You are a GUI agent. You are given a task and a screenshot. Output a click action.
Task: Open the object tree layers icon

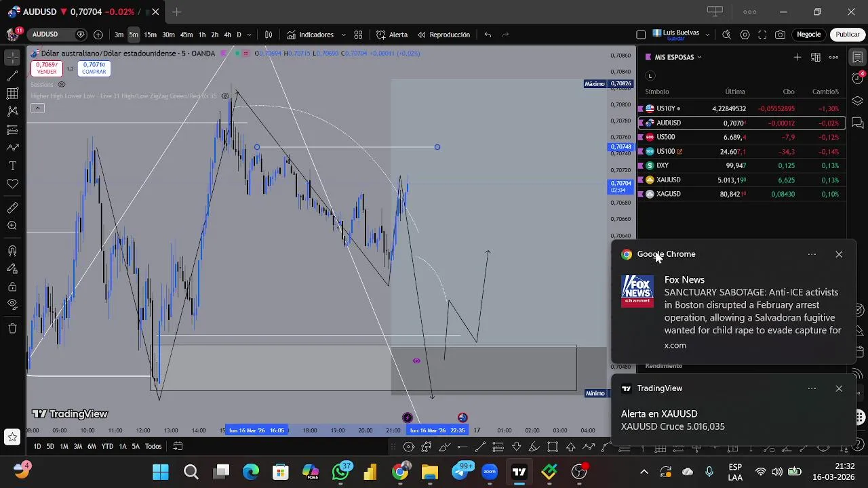[x=858, y=101]
